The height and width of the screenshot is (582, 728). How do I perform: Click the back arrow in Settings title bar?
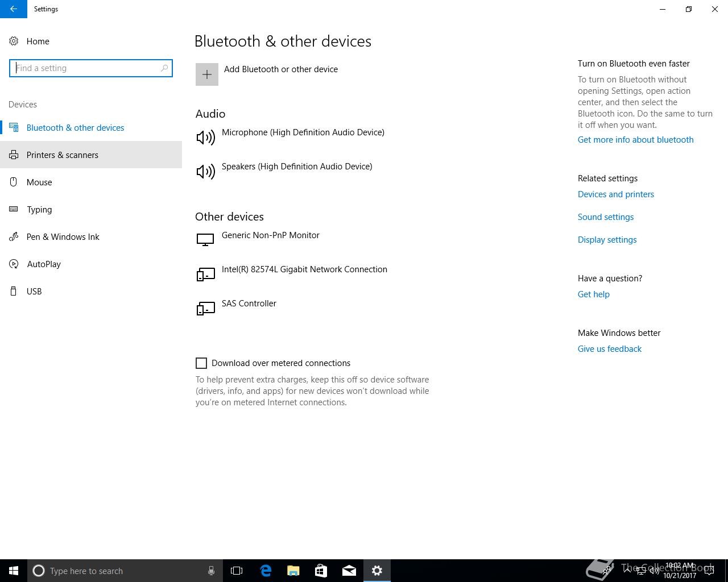[13, 9]
